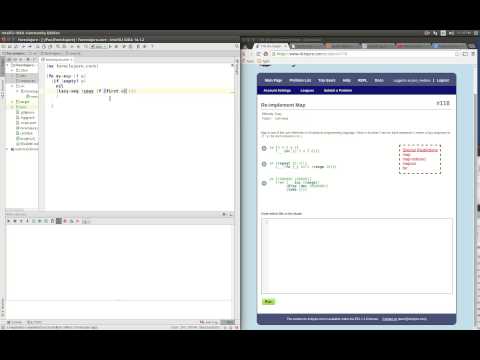The width and height of the screenshot is (480, 360).
Task: Click the browser address bar
Action: point(363,54)
